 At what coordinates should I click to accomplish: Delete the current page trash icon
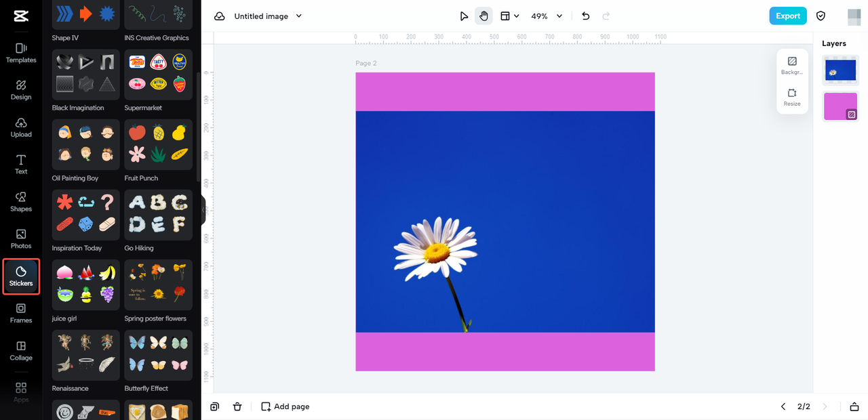237,406
